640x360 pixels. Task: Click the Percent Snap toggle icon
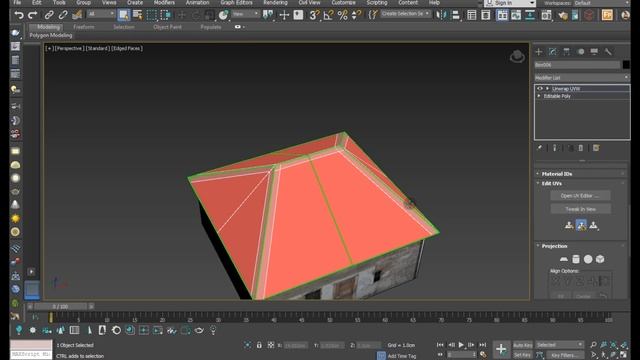pos(342,15)
